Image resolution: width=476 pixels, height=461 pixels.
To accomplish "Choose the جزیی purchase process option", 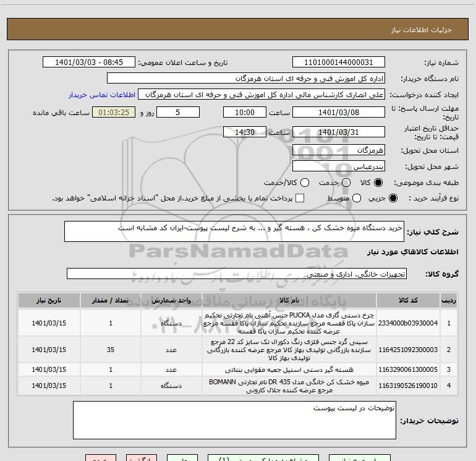I will [393, 198].
